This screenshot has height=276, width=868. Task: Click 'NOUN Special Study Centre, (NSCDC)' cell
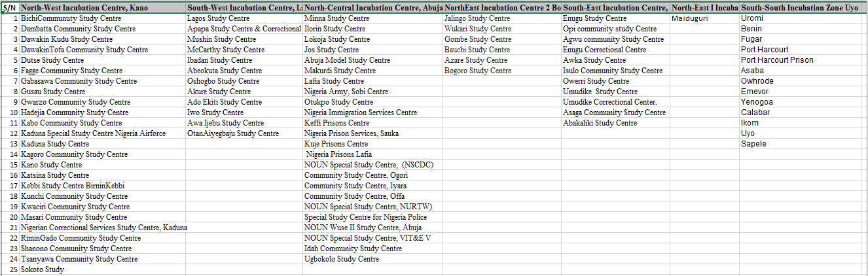pyautogui.click(x=372, y=165)
